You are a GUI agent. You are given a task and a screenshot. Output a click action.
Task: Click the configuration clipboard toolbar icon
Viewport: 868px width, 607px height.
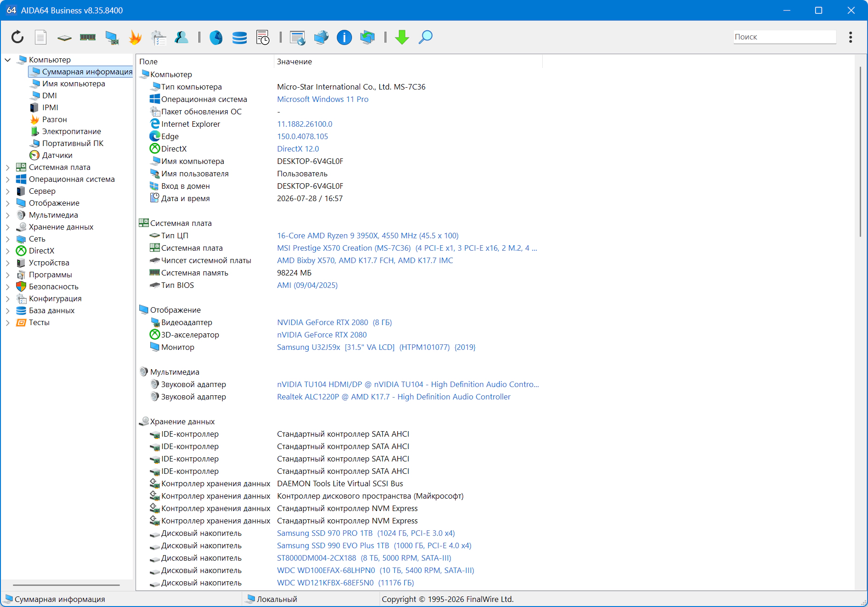159,38
